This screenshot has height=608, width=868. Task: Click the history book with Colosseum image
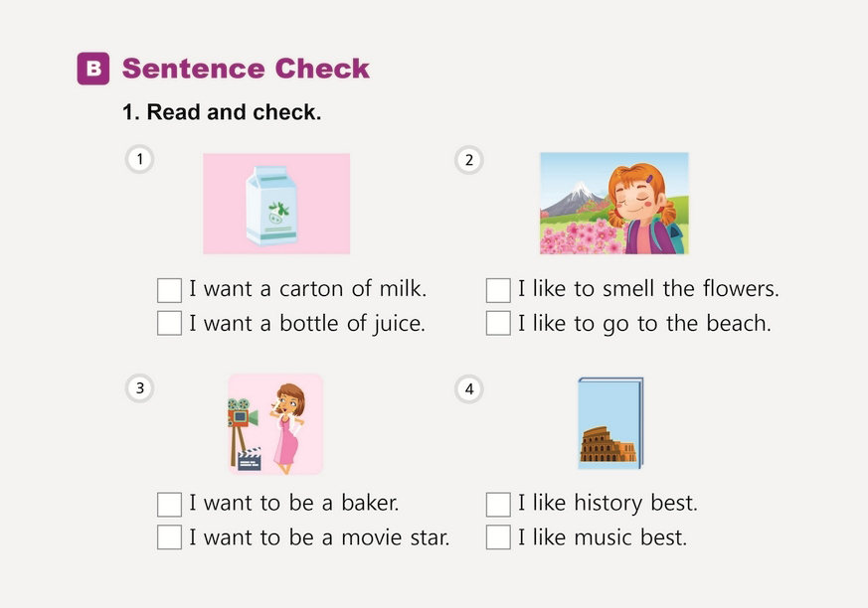[x=610, y=423]
